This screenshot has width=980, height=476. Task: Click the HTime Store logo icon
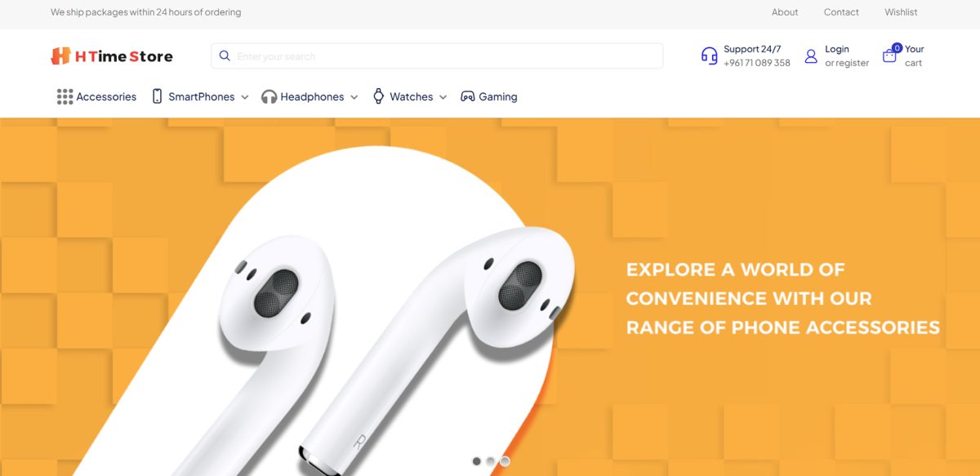(60, 56)
